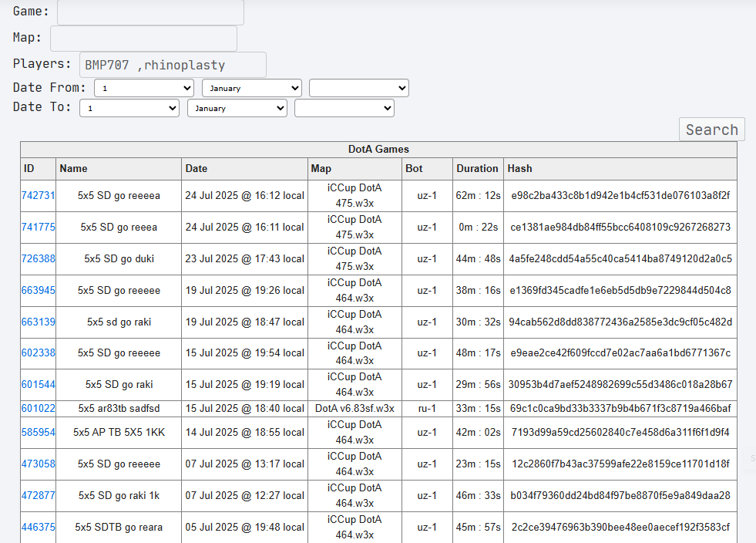Open game ID 446375
The width and height of the screenshot is (756, 543).
[38, 527]
